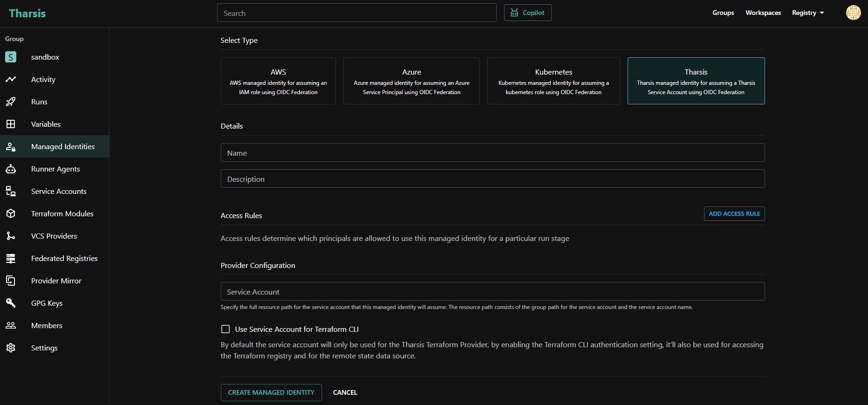Open GPG Keys sidebar item
This screenshot has width=868, height=405.
(55, 303)
